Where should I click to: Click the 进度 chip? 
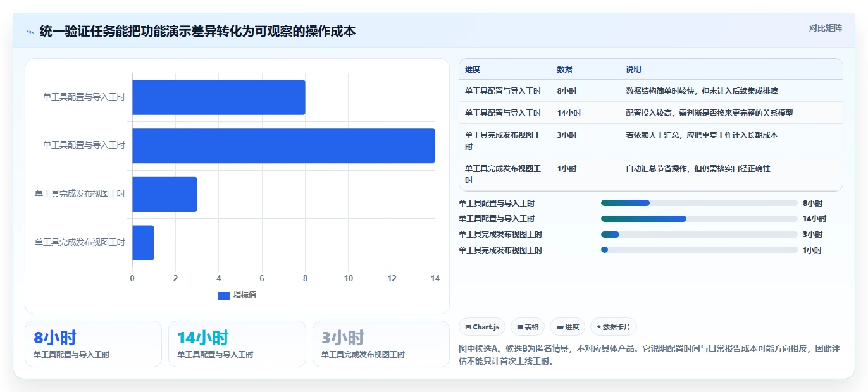567,327
